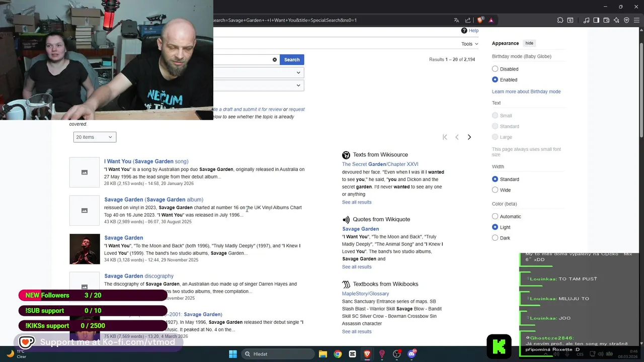Open Savage Garden discography result
Screen dimensions: 644x362
139,276
